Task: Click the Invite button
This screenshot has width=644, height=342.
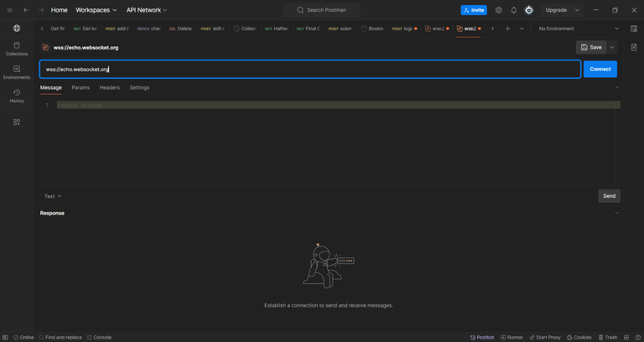Action: pos(474,10)
